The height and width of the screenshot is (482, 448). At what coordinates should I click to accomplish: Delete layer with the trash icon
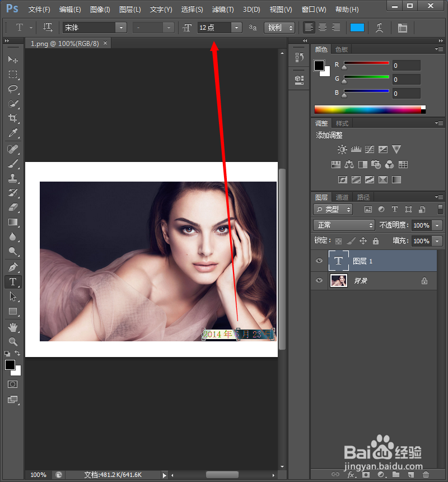tap(426, 475)
